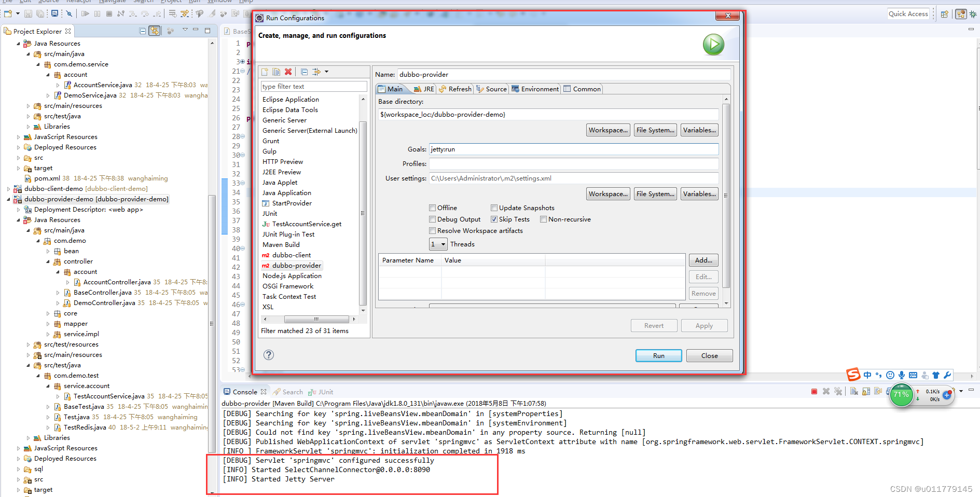980x497 pixels.
Task: Open the Threads count dropdown
Action: pos(443,244)
